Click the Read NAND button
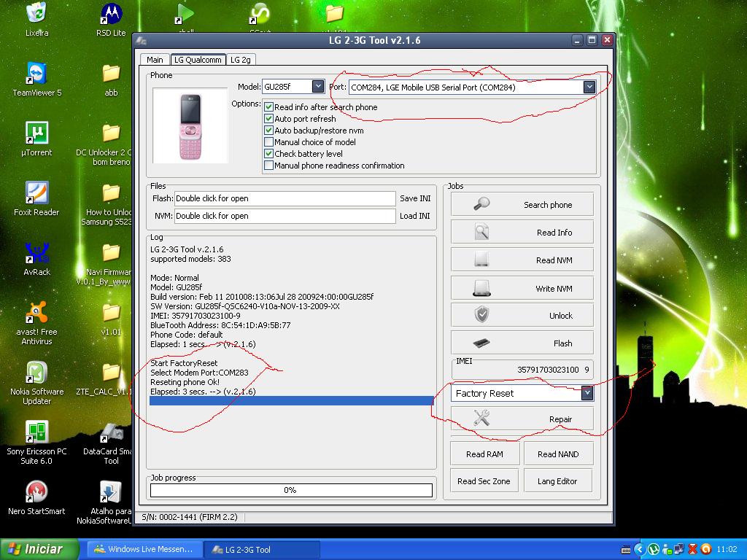The image size is (747, 560). 558,454
